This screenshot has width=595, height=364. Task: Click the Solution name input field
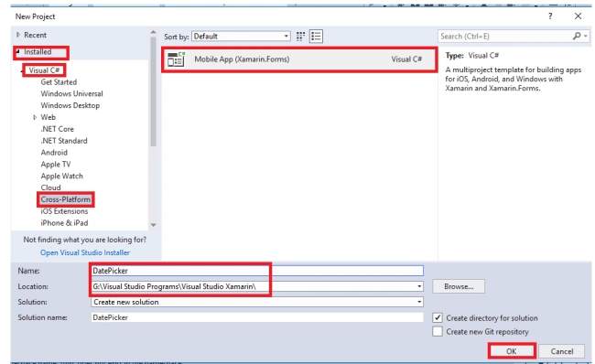point(257,317)
